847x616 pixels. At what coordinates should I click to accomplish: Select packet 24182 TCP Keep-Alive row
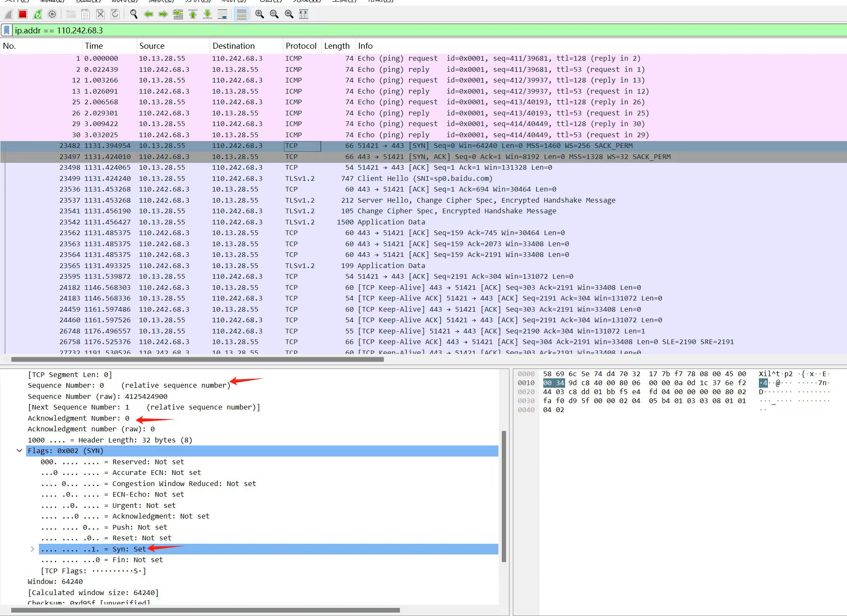click(x=423, y=287)
